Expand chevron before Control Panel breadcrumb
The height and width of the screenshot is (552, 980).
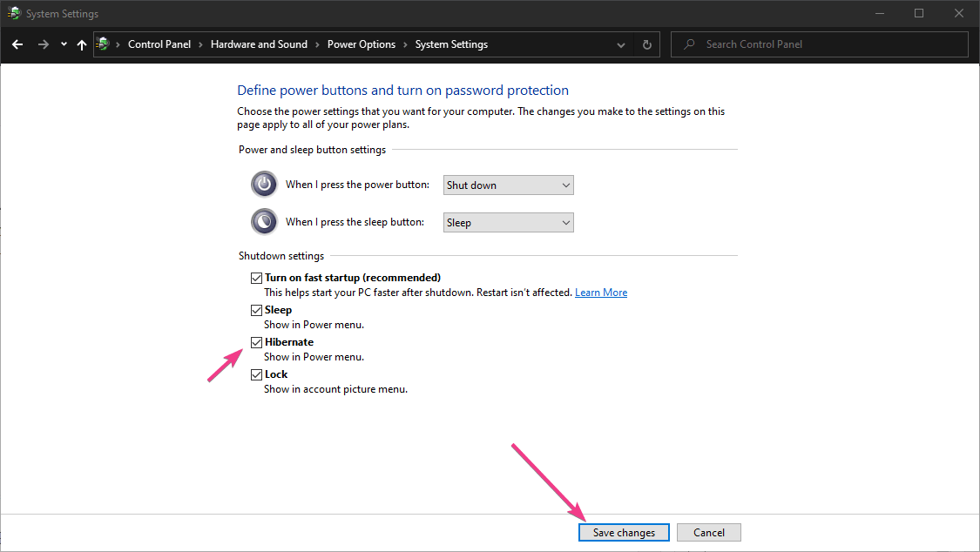tap(118, 44)
